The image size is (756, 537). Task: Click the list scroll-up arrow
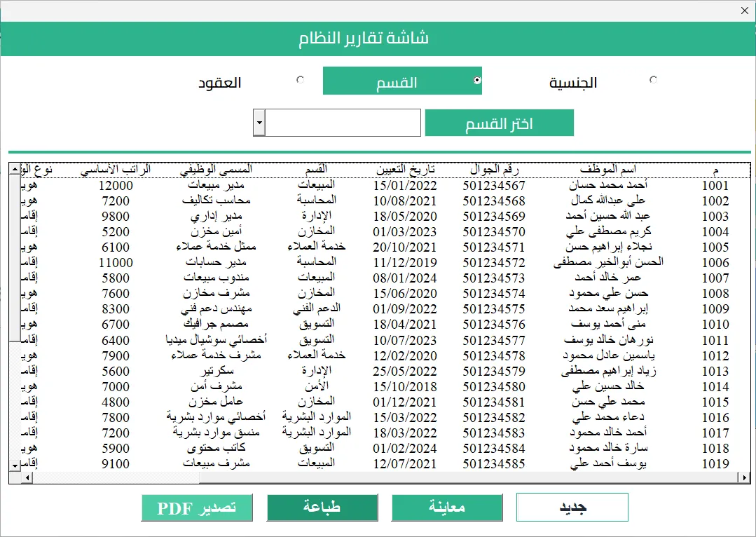point(15,169)
